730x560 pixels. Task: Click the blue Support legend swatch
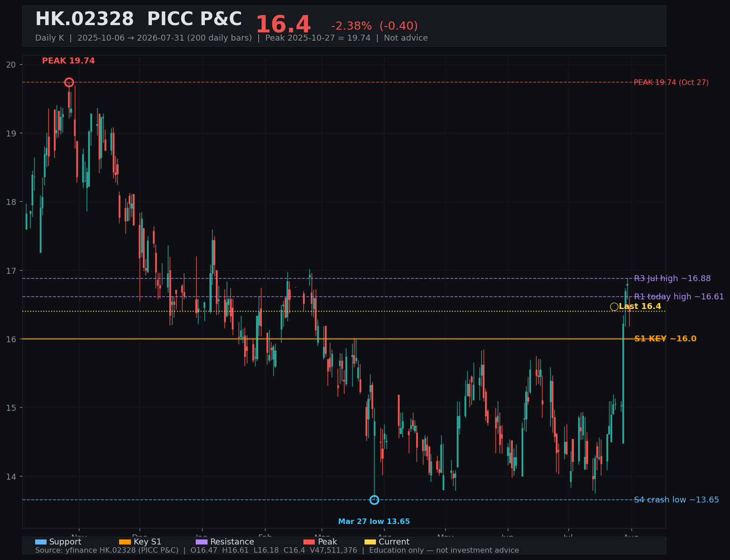click(41, 542)
